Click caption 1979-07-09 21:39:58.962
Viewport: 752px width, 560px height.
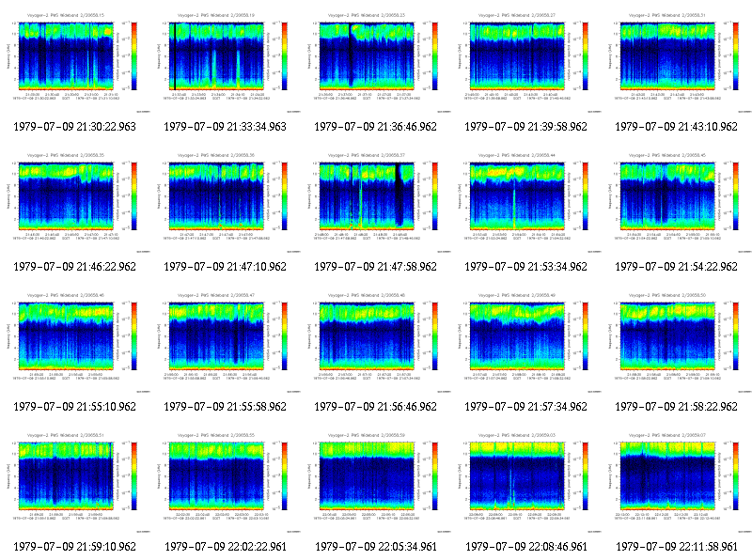(526, 127)
